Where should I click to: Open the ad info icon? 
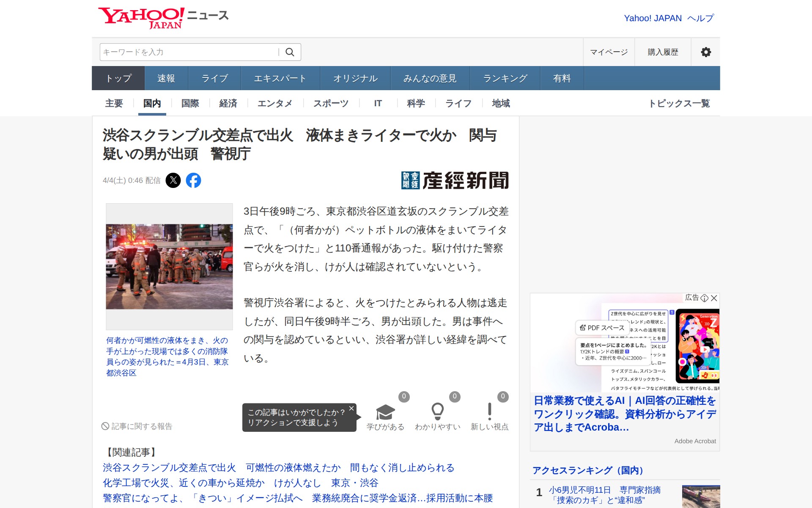[x=704, y=298]
